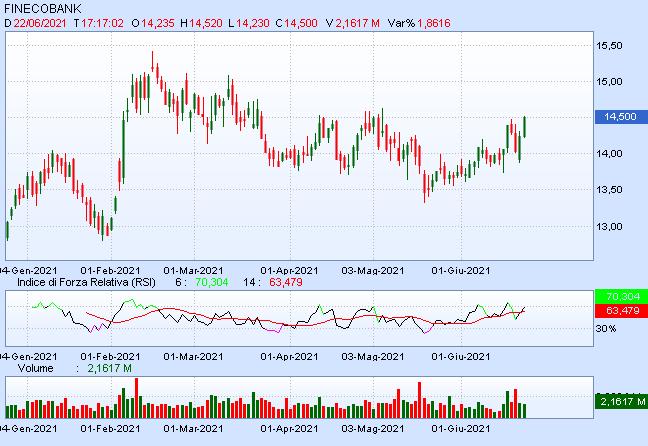Click the high price 14,520

206,23
